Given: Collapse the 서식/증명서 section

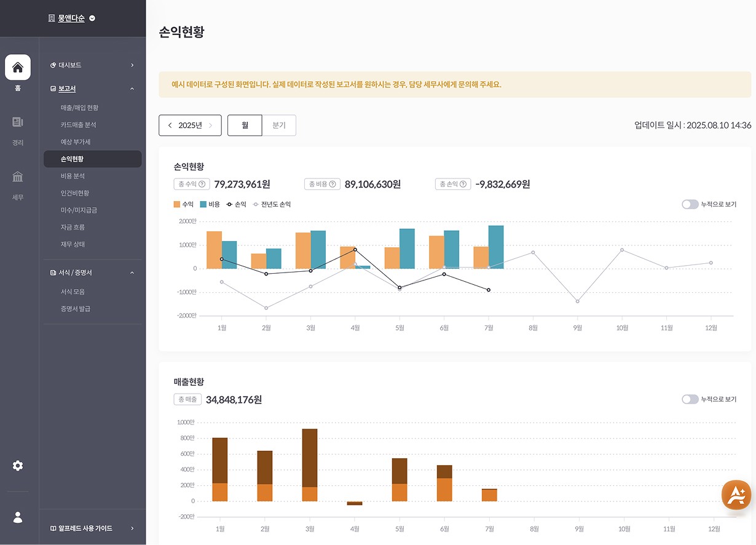Looking at the screenshot, I should click(x=131, y=272).
